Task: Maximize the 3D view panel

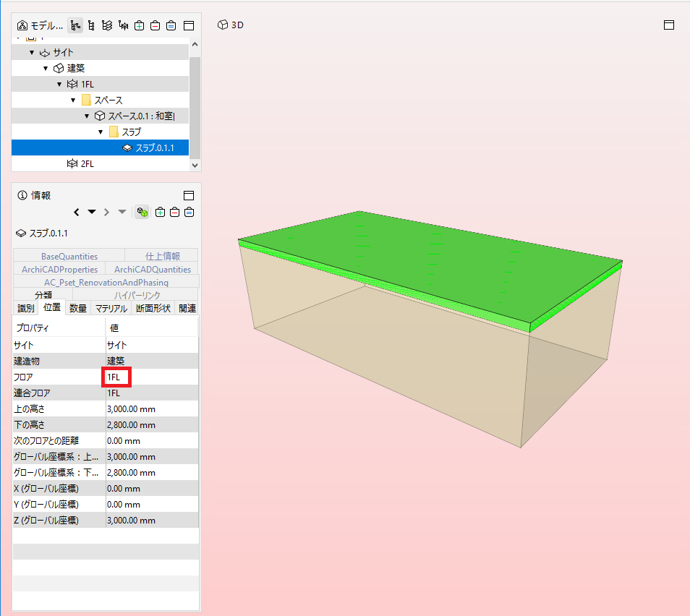Action: [669, 25]
